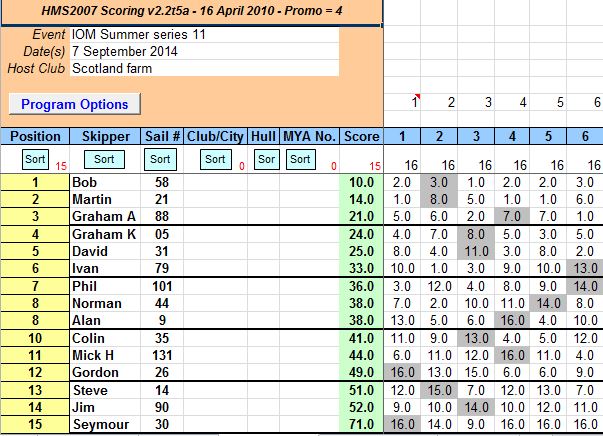Sort by MYA No. column
Viewport: 603px width, 436px height.
click(300, 159)
